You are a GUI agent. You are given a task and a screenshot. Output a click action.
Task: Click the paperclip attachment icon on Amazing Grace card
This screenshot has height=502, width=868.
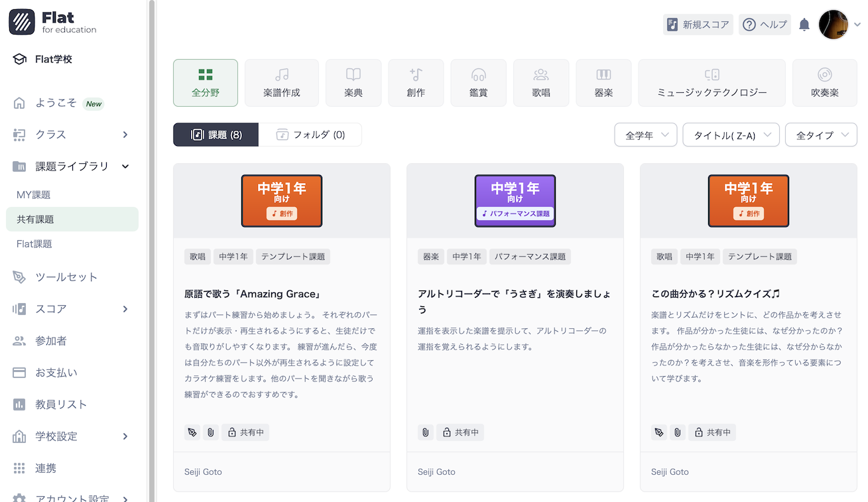click(210, 432)
